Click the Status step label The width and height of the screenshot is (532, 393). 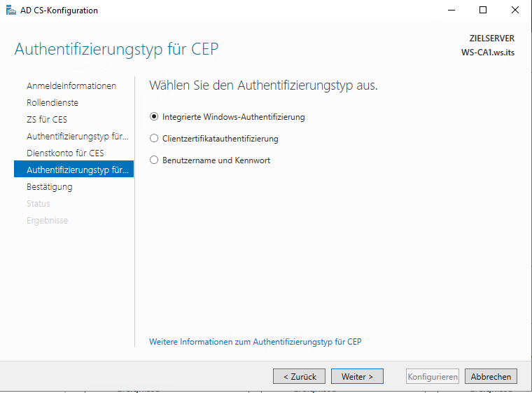pyautogui.click(x=38, y=204)
